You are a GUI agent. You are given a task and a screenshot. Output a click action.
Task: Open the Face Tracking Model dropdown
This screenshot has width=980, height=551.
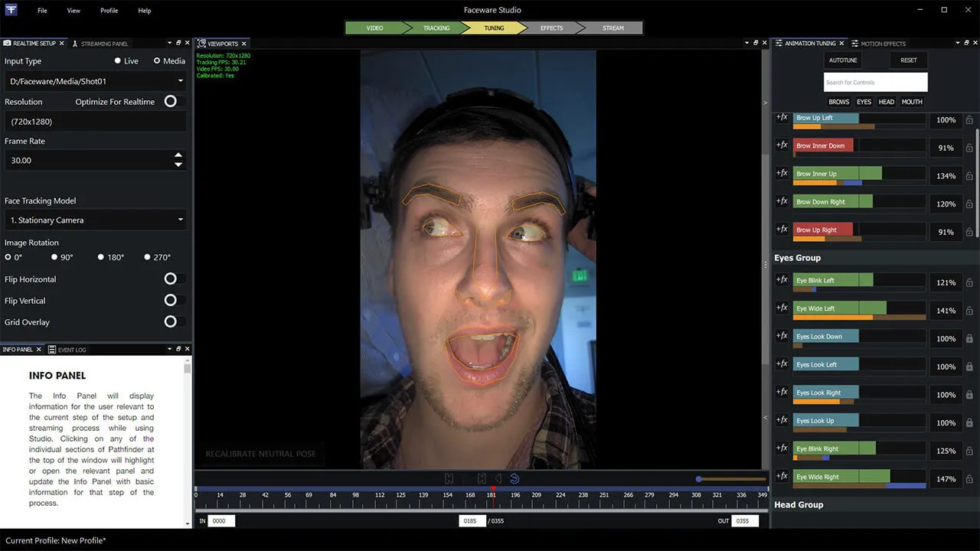[95, 220]
